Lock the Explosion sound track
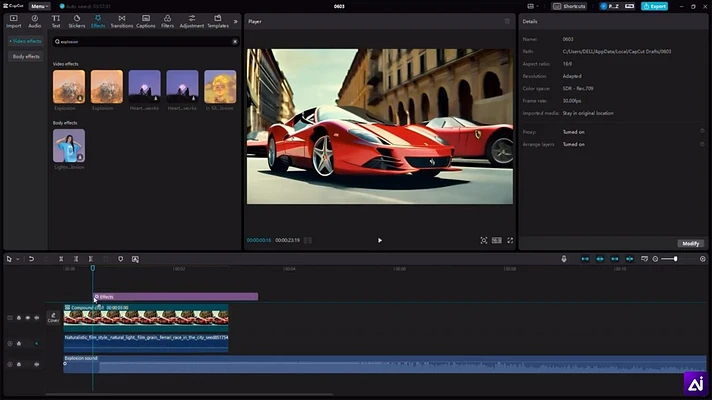 point(19,364)
